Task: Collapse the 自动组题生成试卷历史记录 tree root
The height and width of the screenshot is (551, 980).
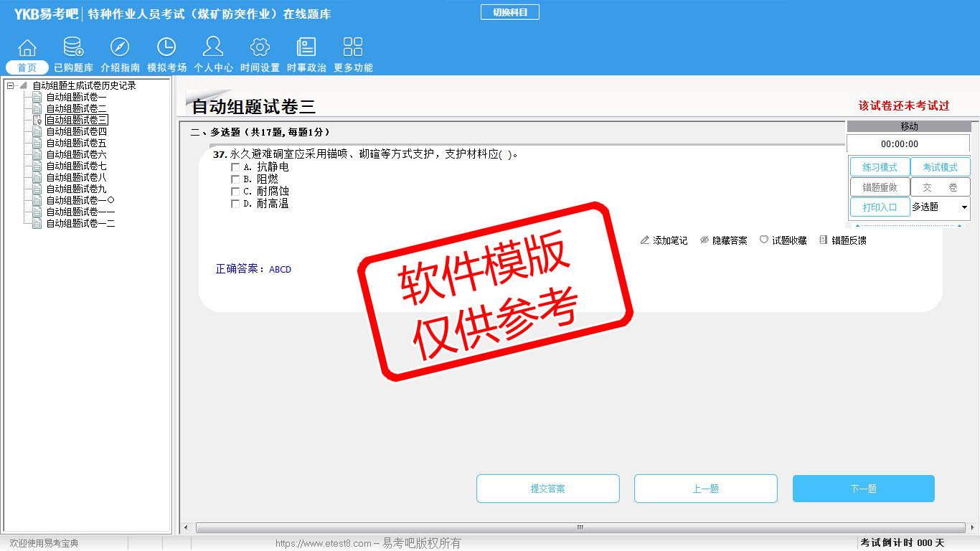Action: click(10, 85)
